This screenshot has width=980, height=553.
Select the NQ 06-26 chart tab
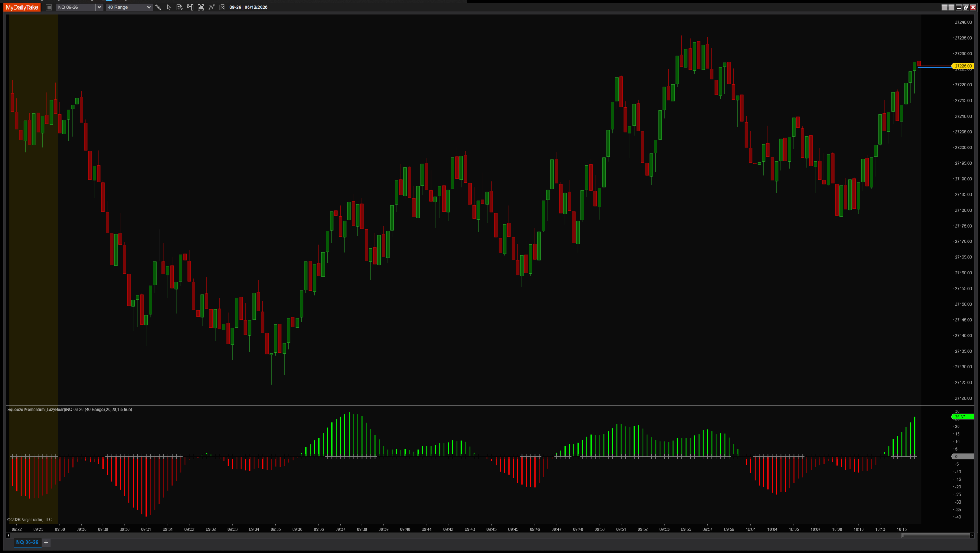tap(27, 542)
